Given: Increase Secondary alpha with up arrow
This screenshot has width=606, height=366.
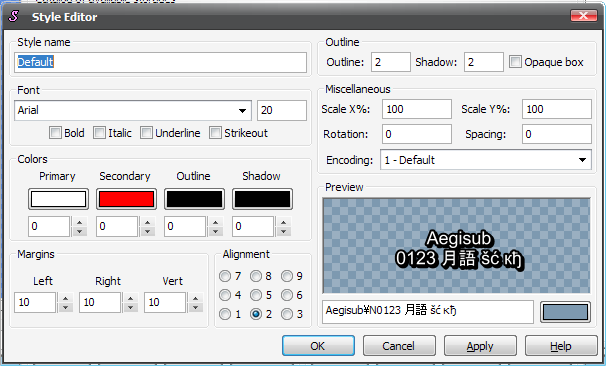Looking at the screenshot, I should 147,222.
